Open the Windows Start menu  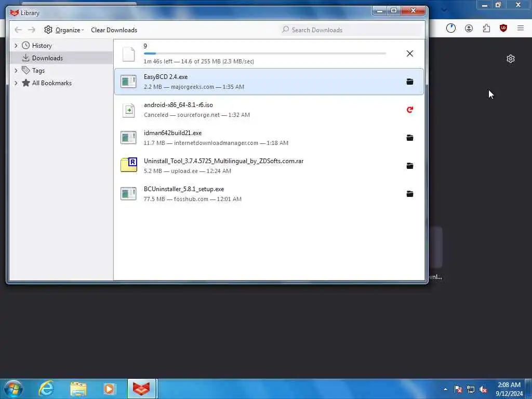(x=14, y=389)
